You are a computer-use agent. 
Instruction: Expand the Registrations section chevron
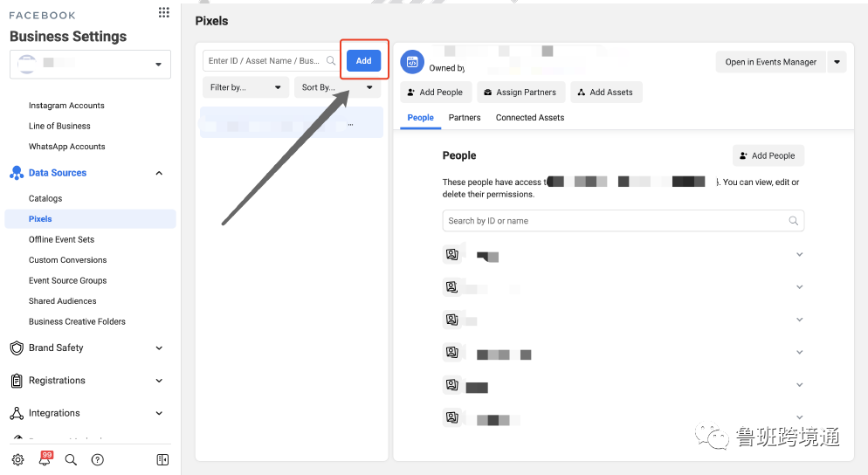point(159,381)
